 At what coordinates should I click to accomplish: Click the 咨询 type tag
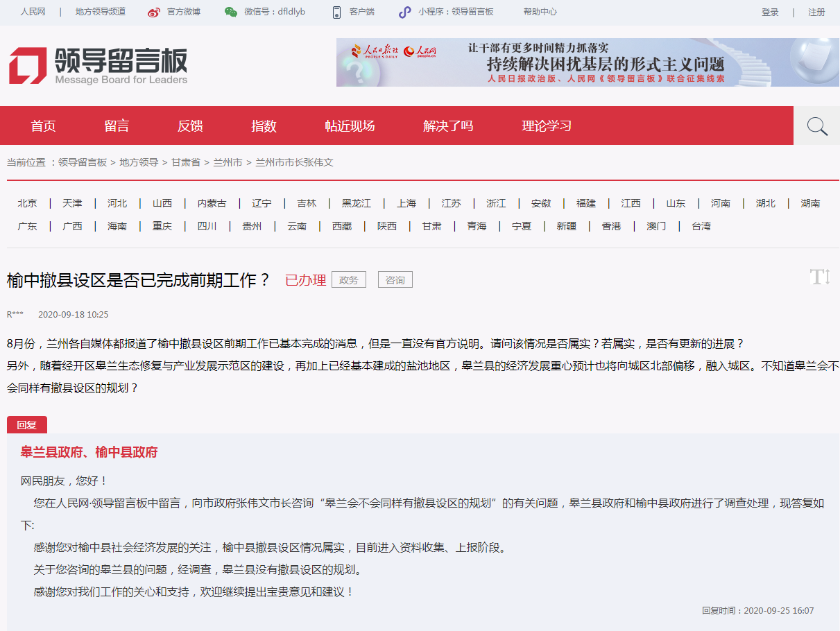click(395, 280)
